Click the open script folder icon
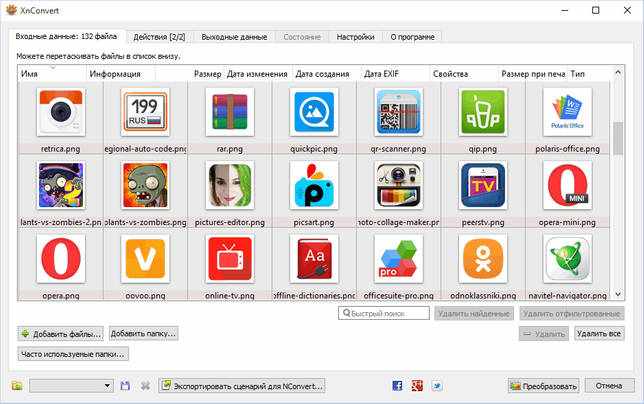This screenshot has width=644, height=404. coord(17,386)
